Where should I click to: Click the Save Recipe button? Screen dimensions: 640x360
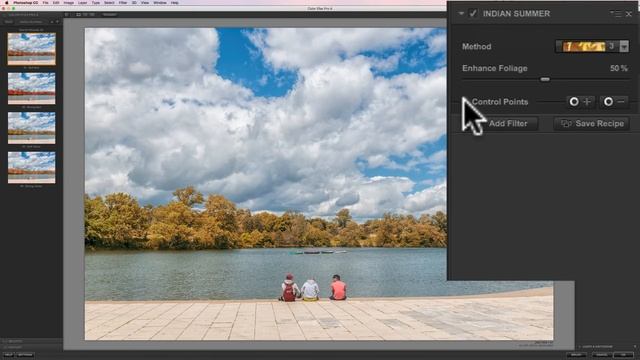click(x=592, y=123)
